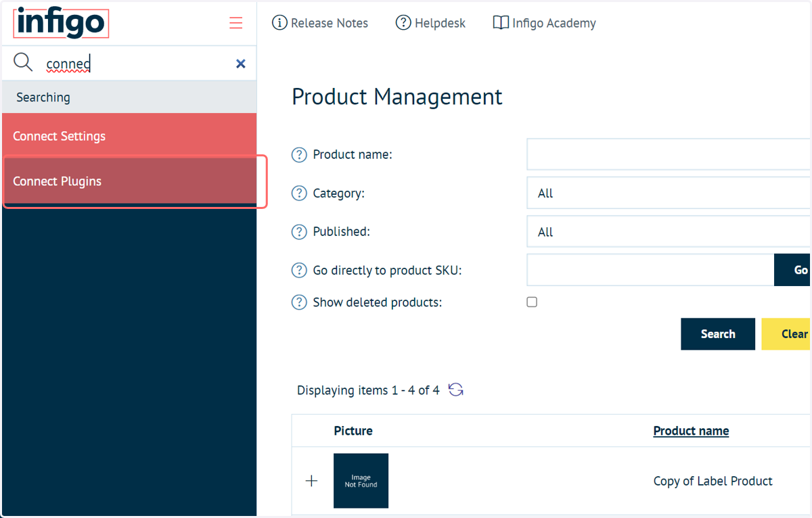Open Connect Settings in the sidebar

click(x=129, y=136)
